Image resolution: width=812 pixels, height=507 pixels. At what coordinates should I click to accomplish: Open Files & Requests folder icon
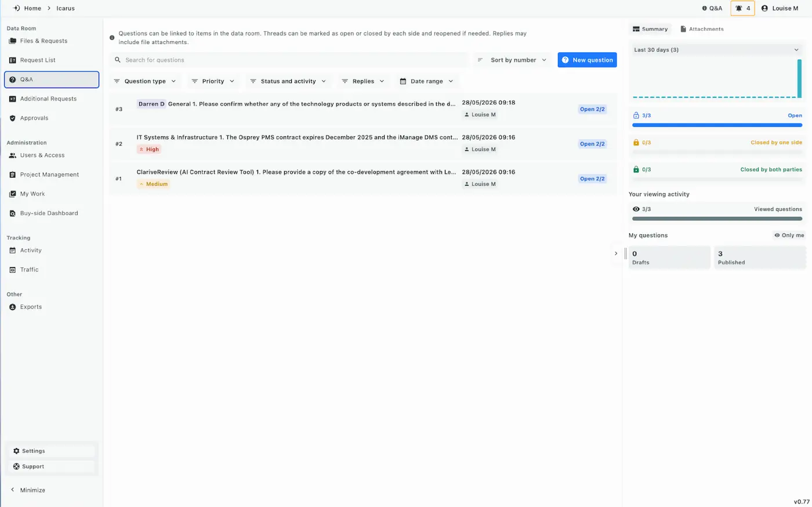point(13,41)
